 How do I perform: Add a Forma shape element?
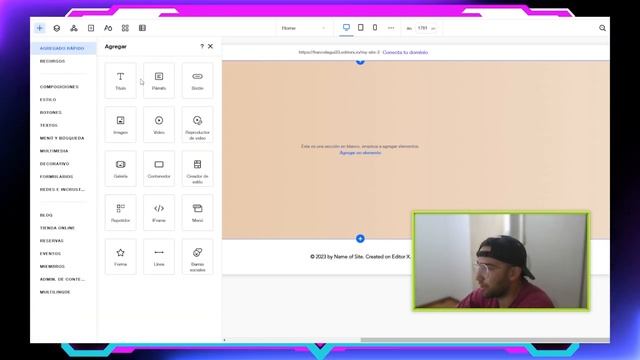click(x=120, y=257)
